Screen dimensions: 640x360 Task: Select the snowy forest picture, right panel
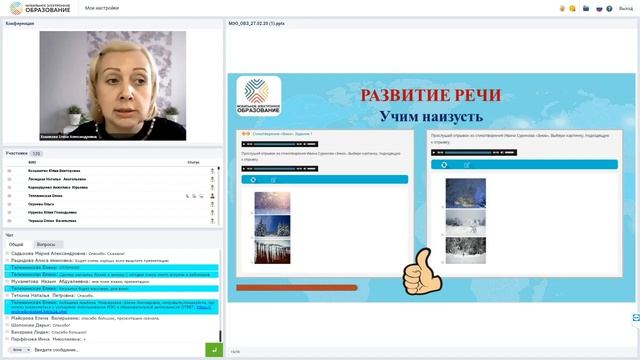(x=466, y=250)
